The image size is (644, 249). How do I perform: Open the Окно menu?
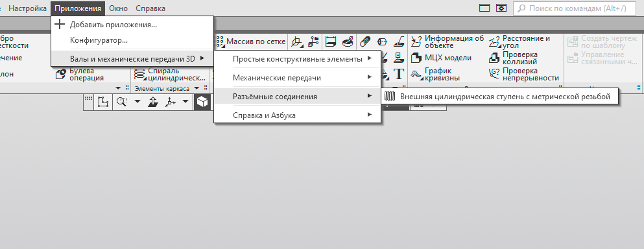tap(118, 8)
